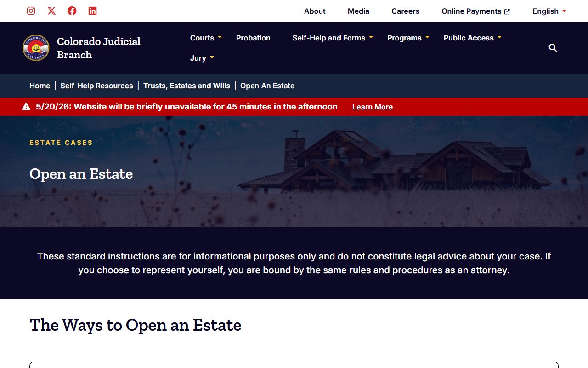Click the Open An Estate breadcrumb text
This screenshot has width=588, height=368.
[267, 86]
